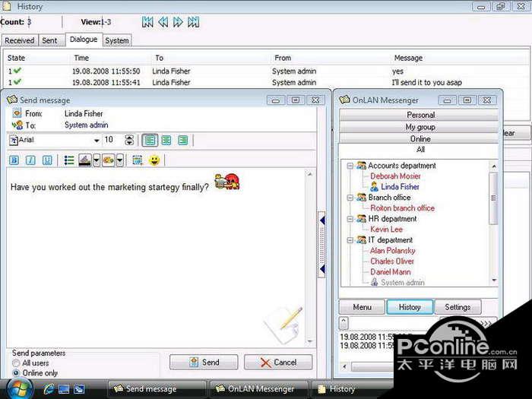The image size is (532, 399).
Task: Click Linda Fisher user icon
Action: [x=374, y=186]
